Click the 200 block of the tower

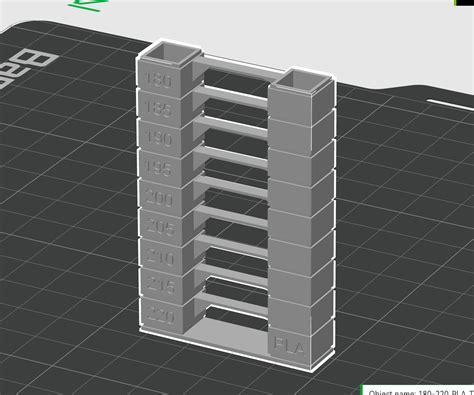pos(160,198)
